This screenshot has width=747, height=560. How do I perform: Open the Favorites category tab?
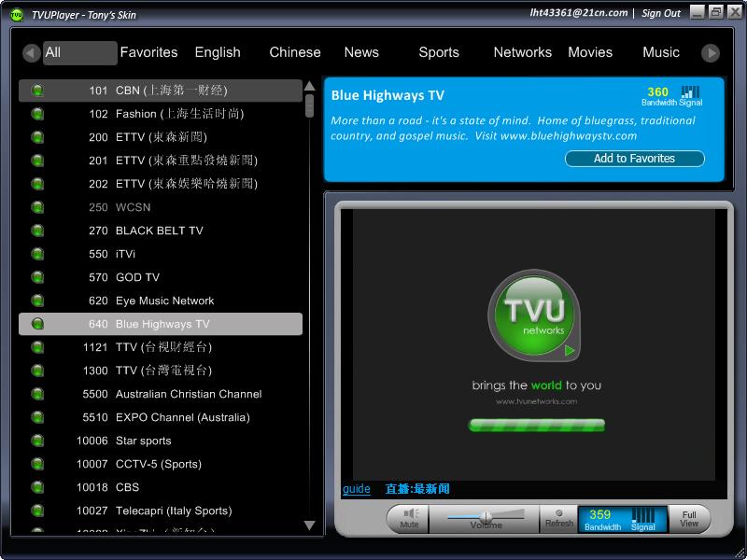click(x=148, y=52)
